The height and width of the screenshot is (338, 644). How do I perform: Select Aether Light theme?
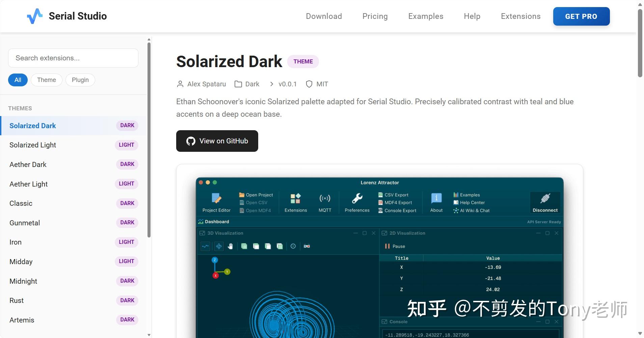pos(74,184)
